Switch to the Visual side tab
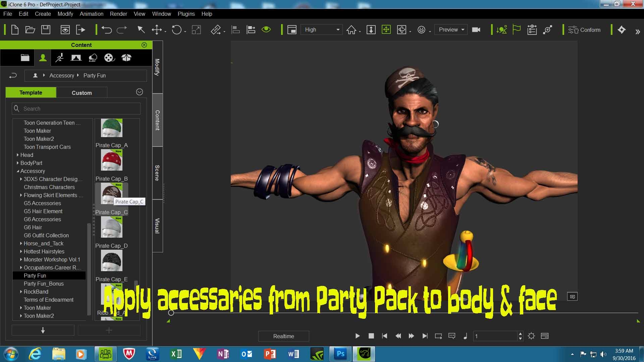Screen dimensions: 644x362 [x=157, y=226]
